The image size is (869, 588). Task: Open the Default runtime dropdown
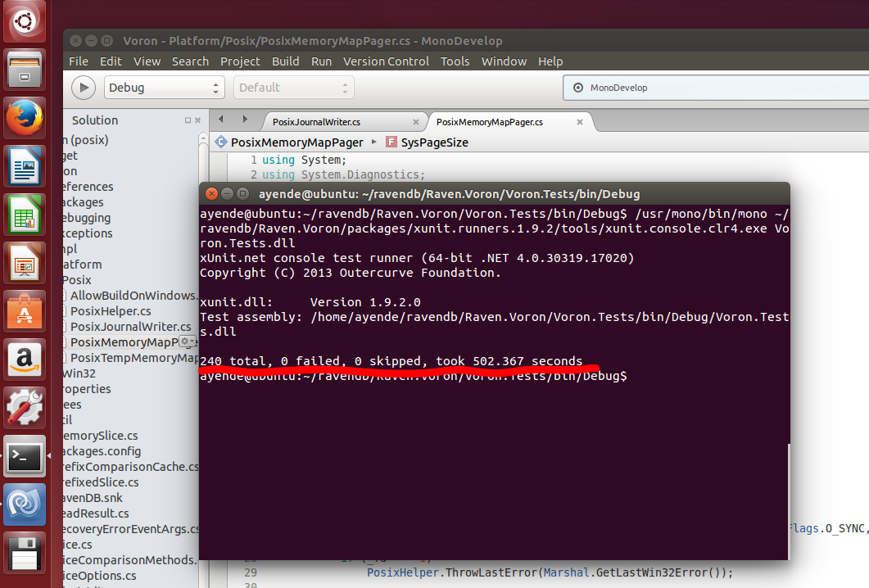click(294, 88)
